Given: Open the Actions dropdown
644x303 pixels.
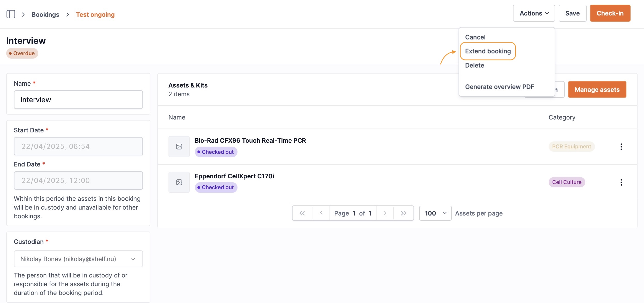Looking at the screenshot, I should click(x=534, y=13).
